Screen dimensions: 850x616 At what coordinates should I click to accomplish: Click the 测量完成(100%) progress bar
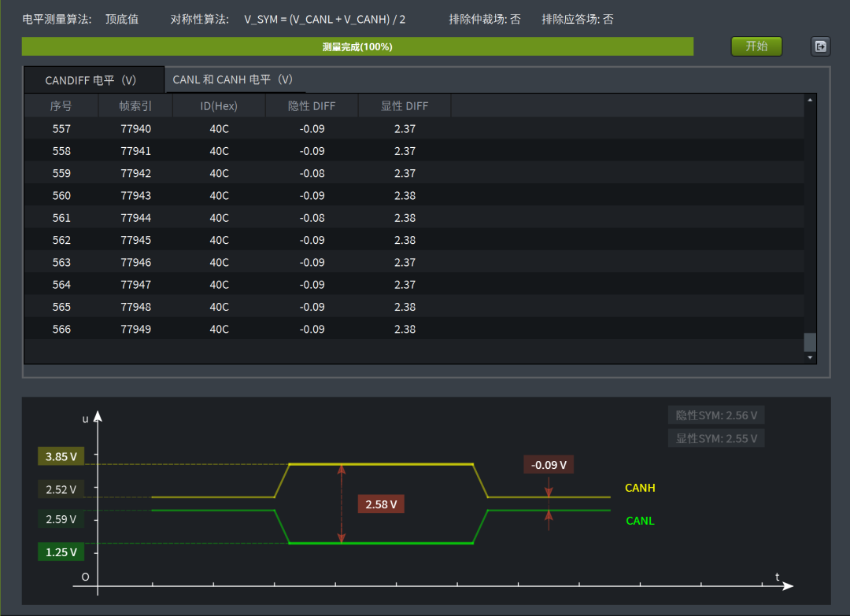point(357,46)
